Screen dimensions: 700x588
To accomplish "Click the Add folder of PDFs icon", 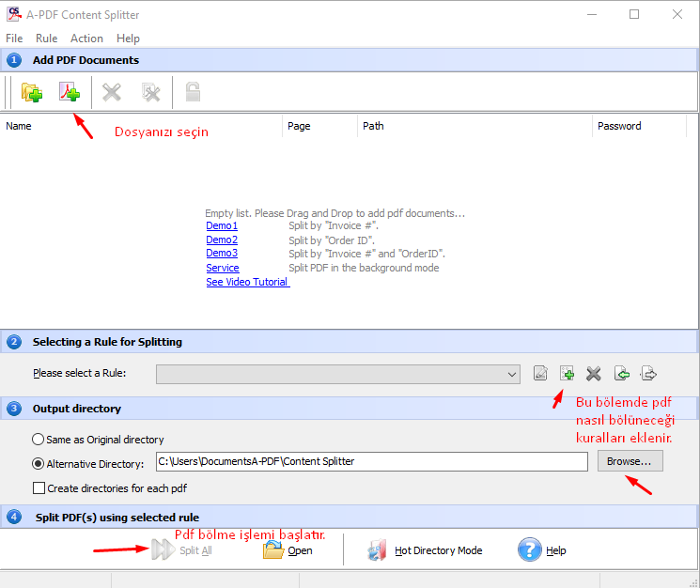I will [32, 92].
